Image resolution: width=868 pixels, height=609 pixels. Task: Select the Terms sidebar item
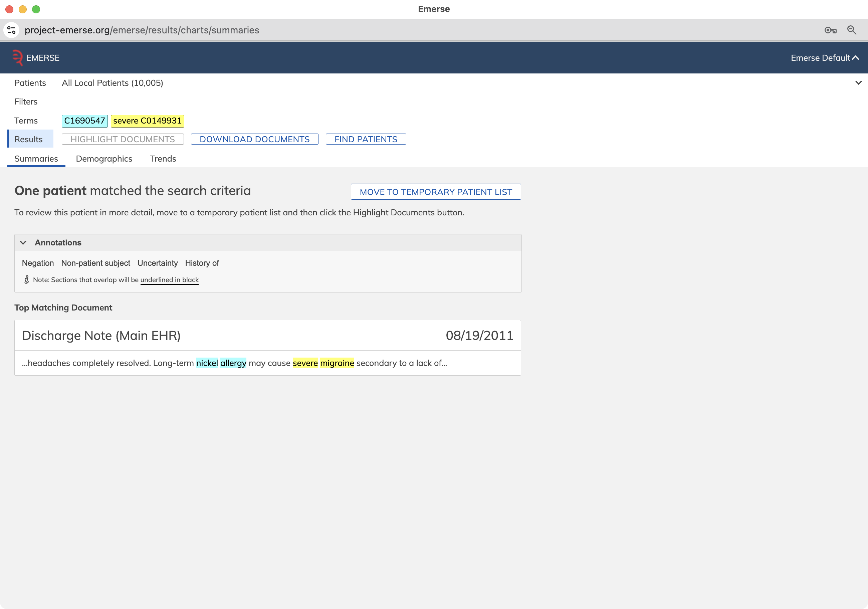pyautogui.click(x=26, y=121)
